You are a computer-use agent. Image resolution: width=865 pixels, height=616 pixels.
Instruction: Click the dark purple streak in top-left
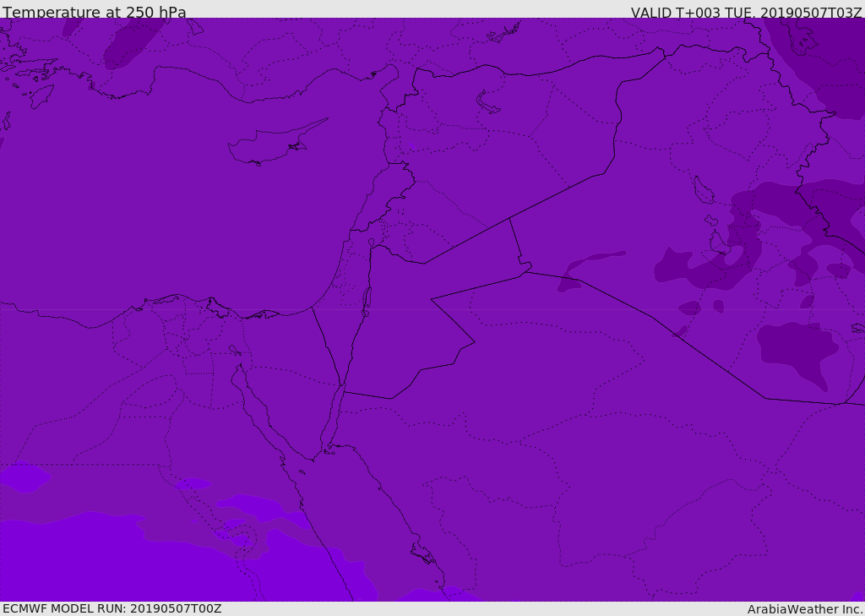click(x=131, y=44)
